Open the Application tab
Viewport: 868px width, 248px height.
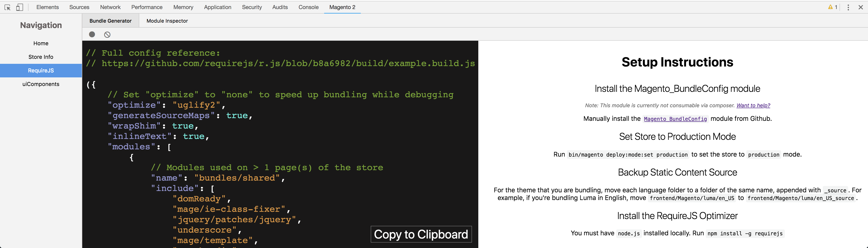click(218, 7)
